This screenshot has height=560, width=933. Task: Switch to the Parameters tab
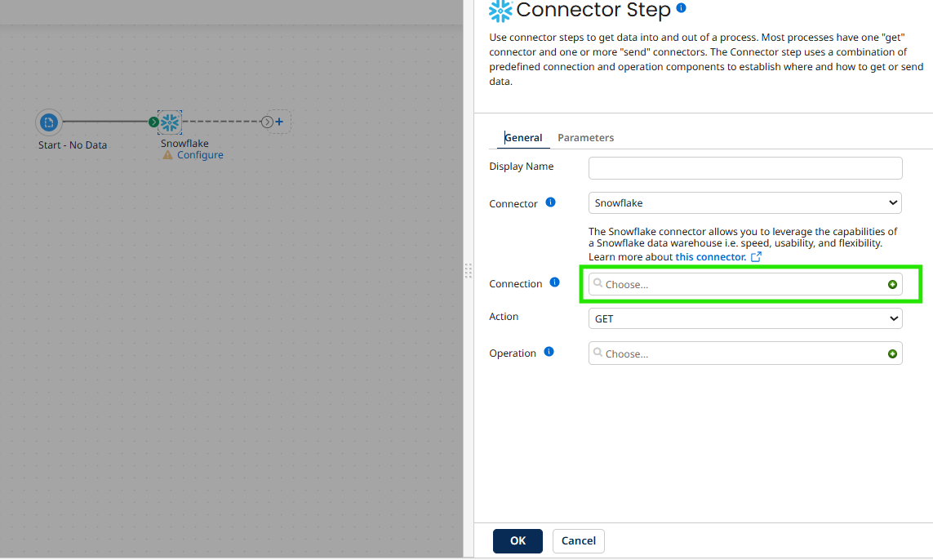tap(585, 137)
